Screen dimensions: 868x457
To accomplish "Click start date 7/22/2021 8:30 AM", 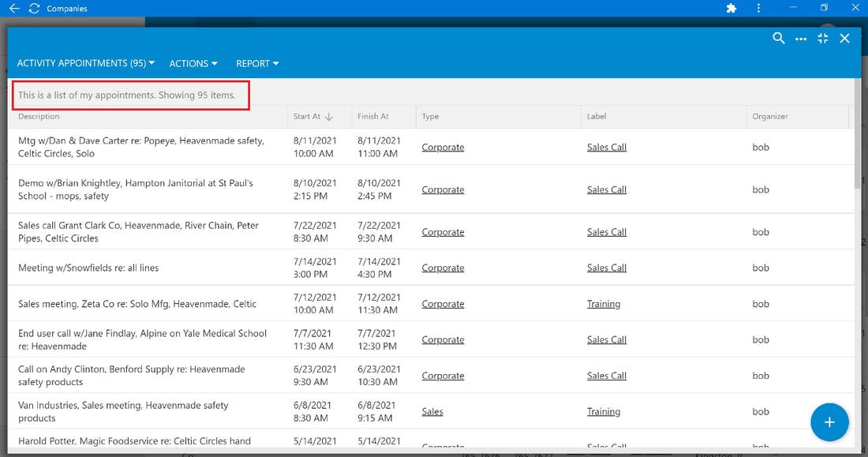I will tap(315, 232).
